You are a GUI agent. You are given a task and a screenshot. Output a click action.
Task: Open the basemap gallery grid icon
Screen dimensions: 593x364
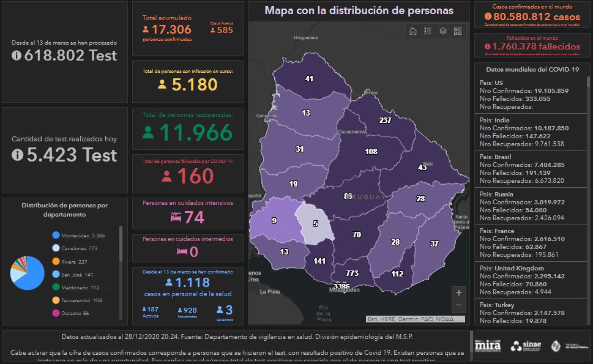coord(457,31)
